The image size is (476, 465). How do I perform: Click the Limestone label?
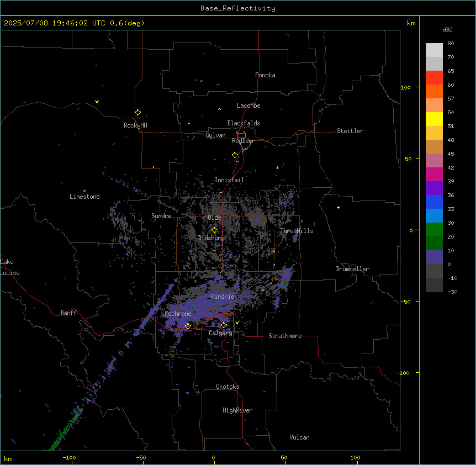(x=84, y=197)
